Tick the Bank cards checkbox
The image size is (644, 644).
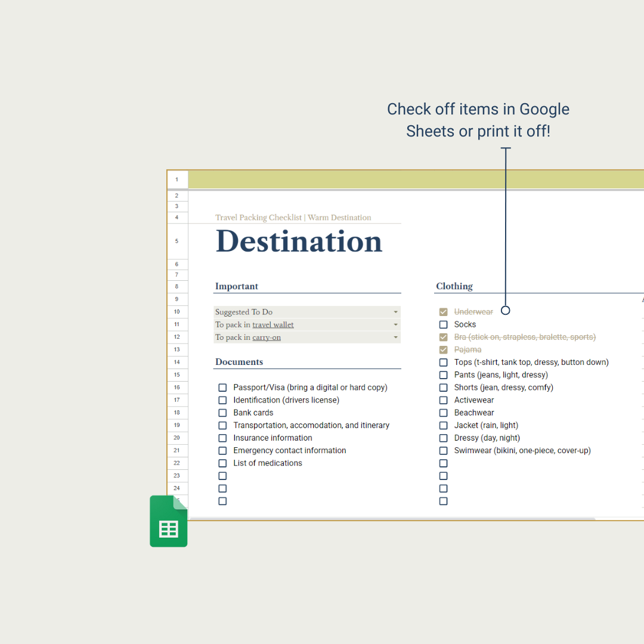(x=222, y=413)
